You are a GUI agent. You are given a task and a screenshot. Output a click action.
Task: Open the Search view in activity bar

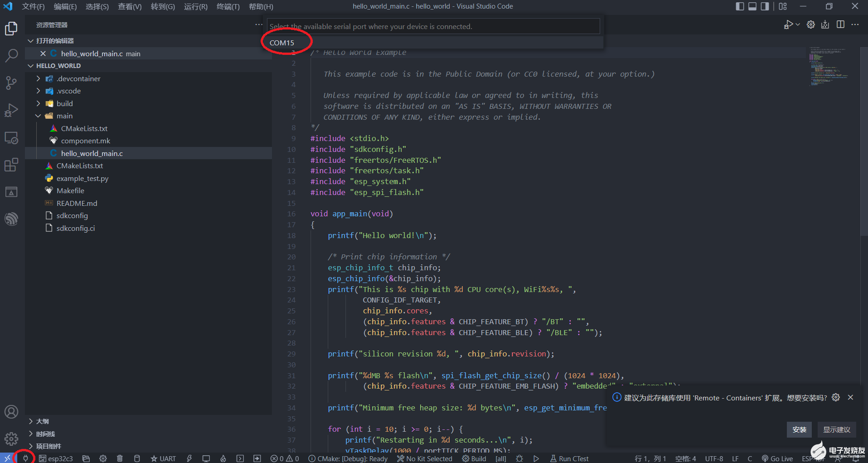click(x=11, y=55)
